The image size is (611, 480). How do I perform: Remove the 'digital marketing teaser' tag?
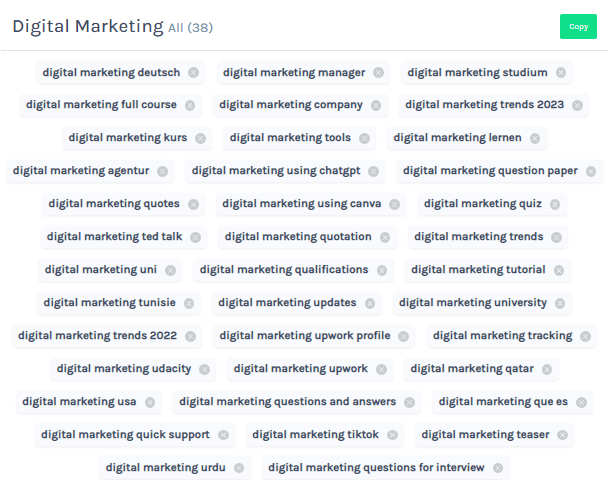pyautogui.click(x=563, y=435)
